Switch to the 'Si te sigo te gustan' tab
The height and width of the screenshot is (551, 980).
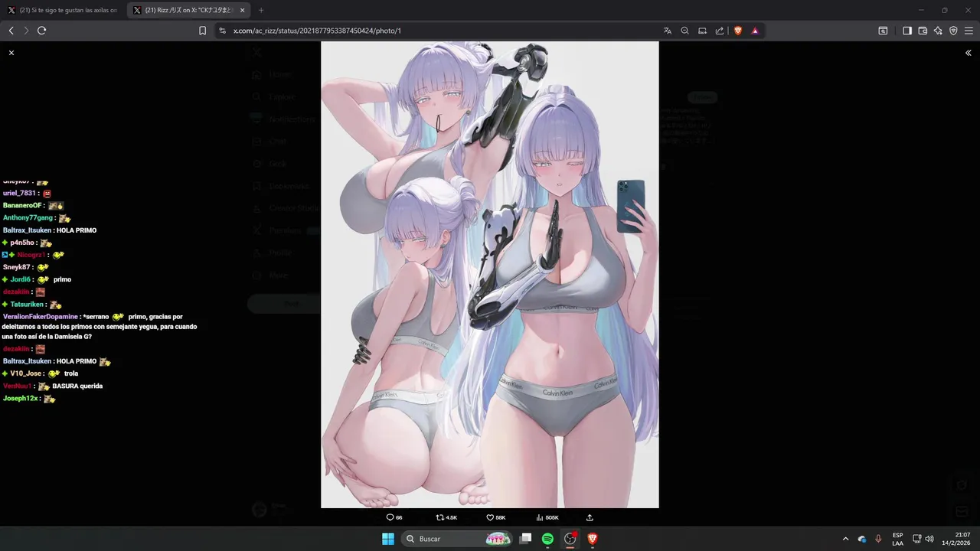pyautogui.click(x=63, y=10)
